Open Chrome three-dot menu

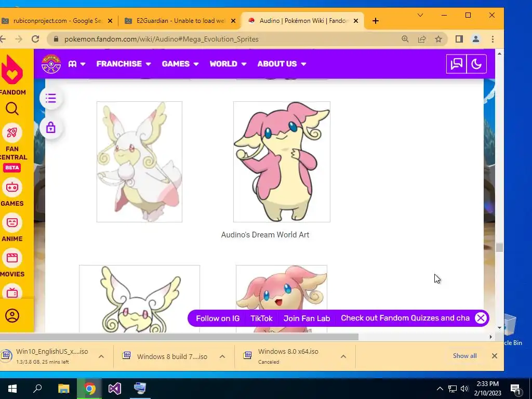[493, 39]
